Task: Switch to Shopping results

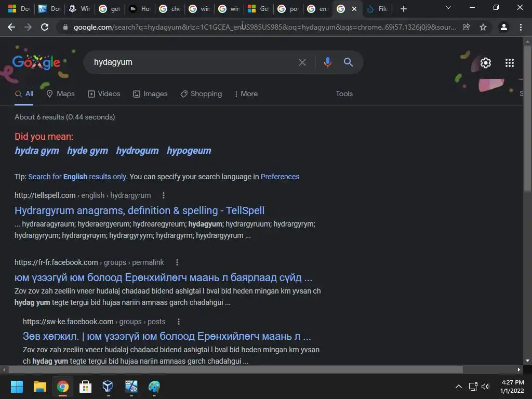Action: pyautogui.click(x=201, y=94)
